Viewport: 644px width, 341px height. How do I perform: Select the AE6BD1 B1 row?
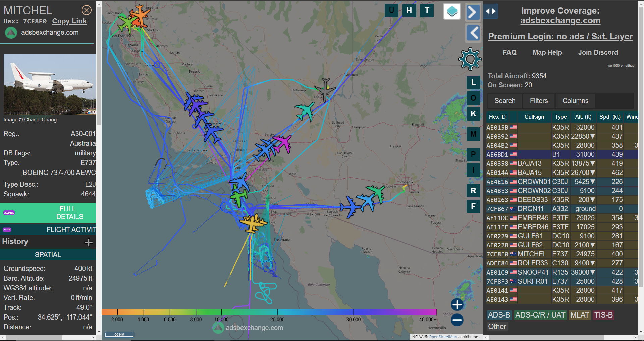562,154
